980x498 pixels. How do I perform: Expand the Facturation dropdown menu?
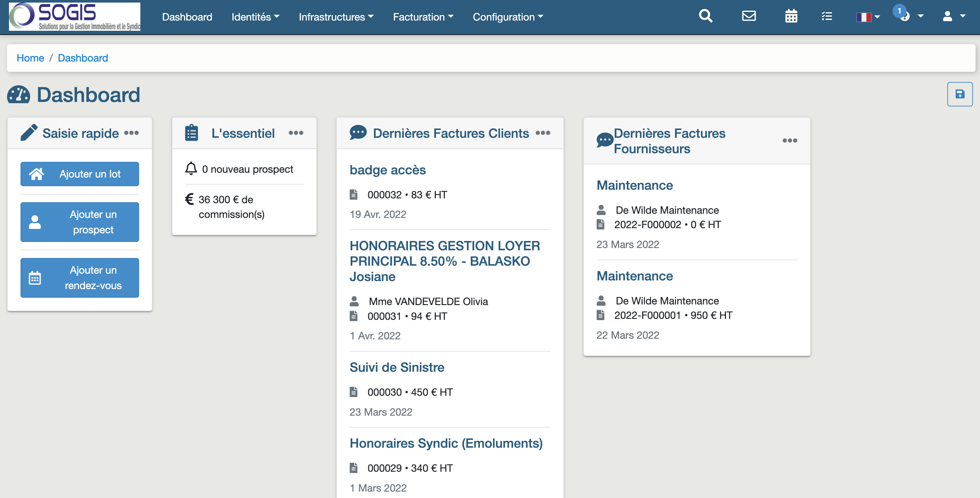[424, 17]
